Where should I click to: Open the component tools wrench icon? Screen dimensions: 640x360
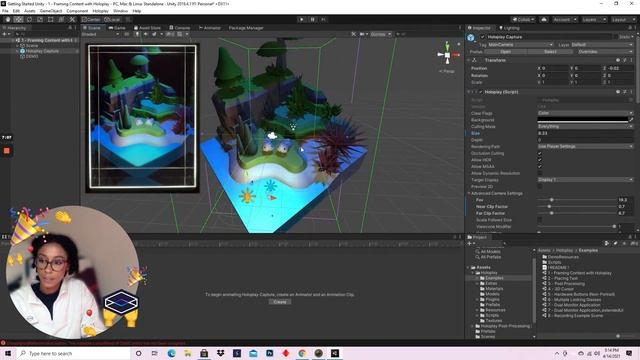pos(353,34)
